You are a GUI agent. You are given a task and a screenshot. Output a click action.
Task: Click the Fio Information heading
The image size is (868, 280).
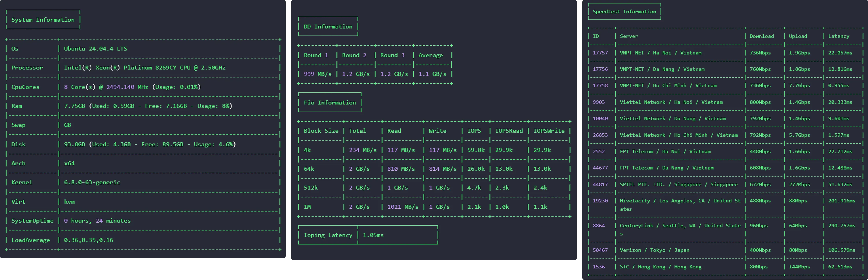(x=329, y=103)
